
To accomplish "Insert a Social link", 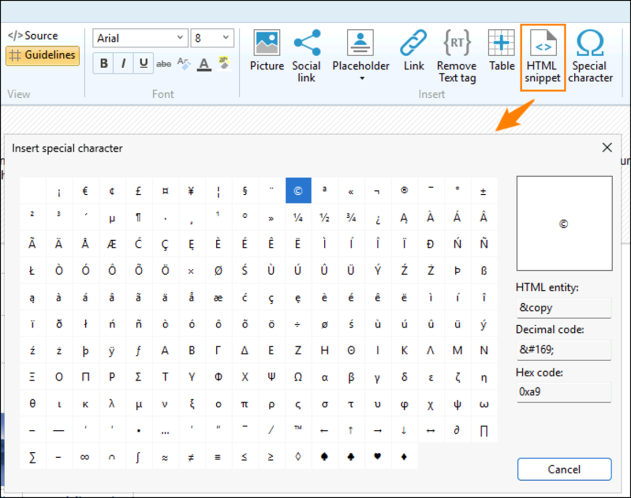I will pos(307,56).
